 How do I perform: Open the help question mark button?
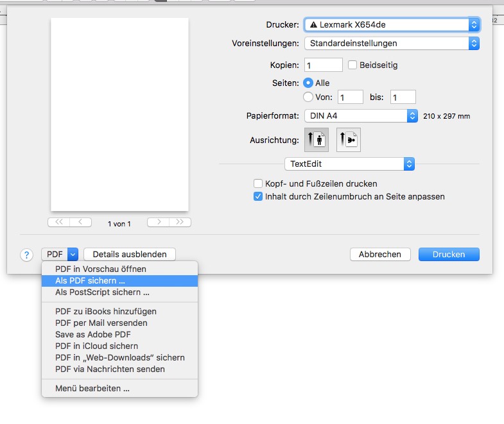(x=27, y=255)
